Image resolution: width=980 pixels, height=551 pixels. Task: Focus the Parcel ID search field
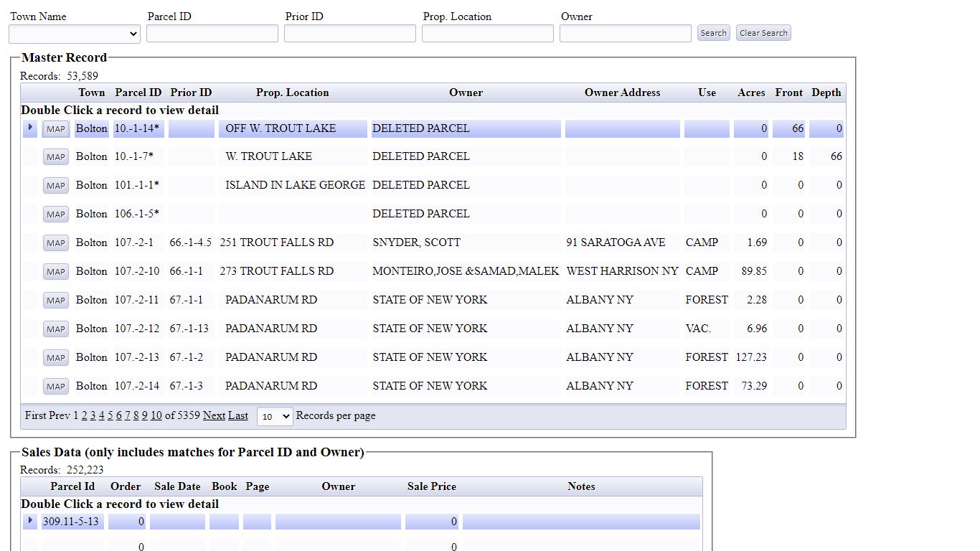pos(212,34)
